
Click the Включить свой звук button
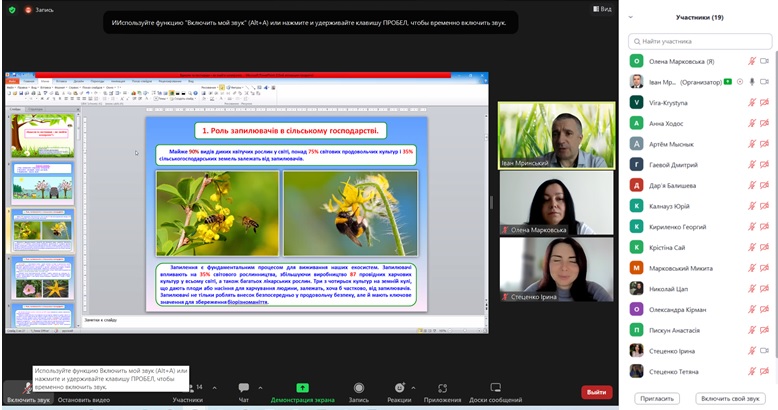click(x=730, y=399)
